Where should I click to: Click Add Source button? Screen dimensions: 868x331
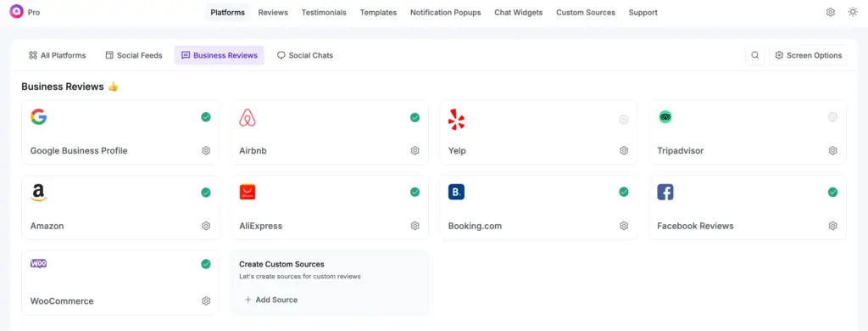click(x=271, y=300)
